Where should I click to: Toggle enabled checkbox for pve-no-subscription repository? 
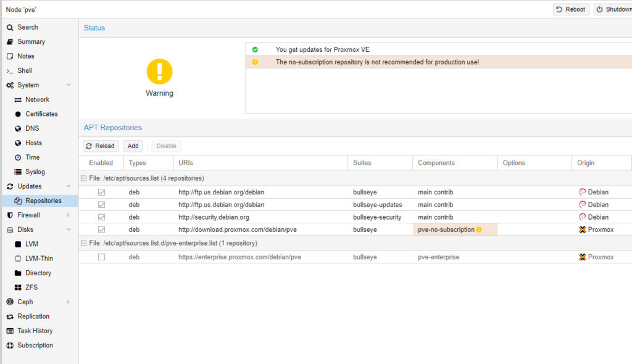(x=102, y=230)
